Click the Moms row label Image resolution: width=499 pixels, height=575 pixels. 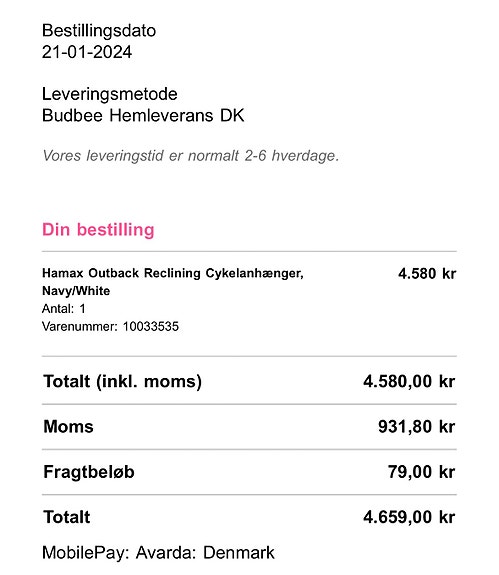(69, 427)
